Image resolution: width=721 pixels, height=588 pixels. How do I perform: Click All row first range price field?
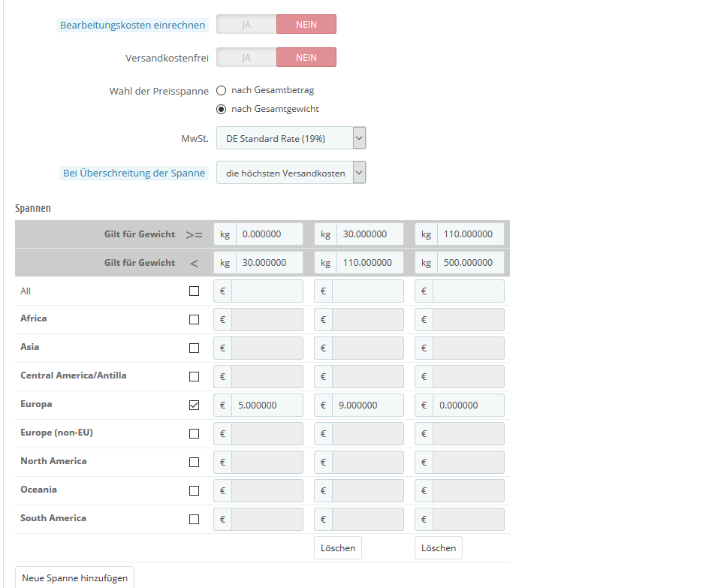[x=267, y=291]
